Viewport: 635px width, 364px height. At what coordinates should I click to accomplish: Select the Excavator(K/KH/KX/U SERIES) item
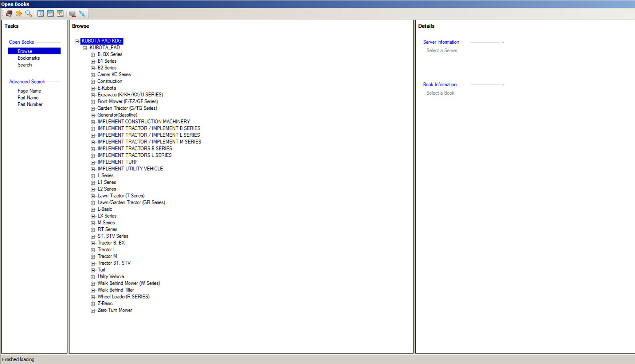(x=130, y=95)
